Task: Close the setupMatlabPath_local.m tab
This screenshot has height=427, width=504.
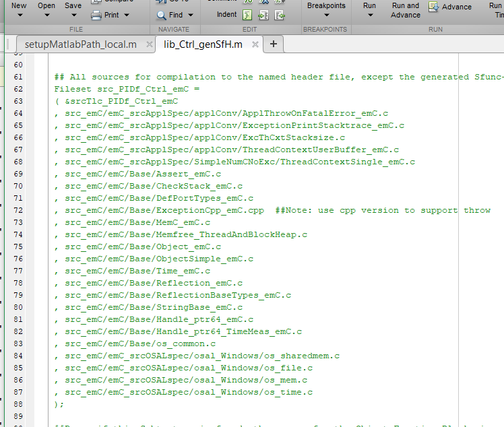Action: pyautogui.click(x=150, y=44)
